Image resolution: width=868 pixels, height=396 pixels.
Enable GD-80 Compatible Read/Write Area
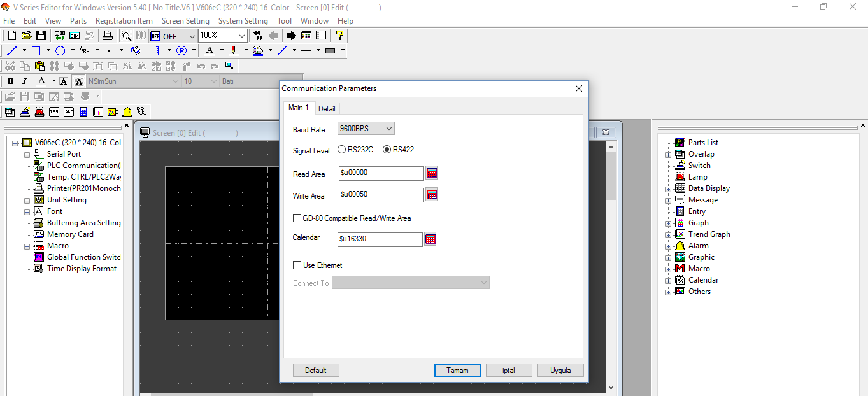297,218
